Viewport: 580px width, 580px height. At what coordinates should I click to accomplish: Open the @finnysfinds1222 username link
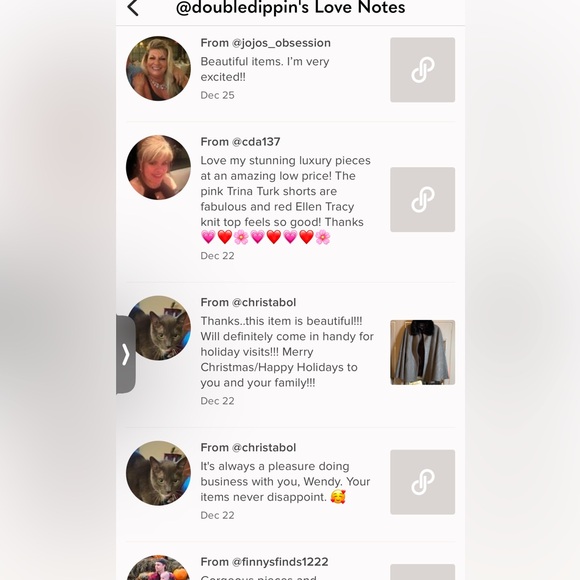(x=280, y=562)
